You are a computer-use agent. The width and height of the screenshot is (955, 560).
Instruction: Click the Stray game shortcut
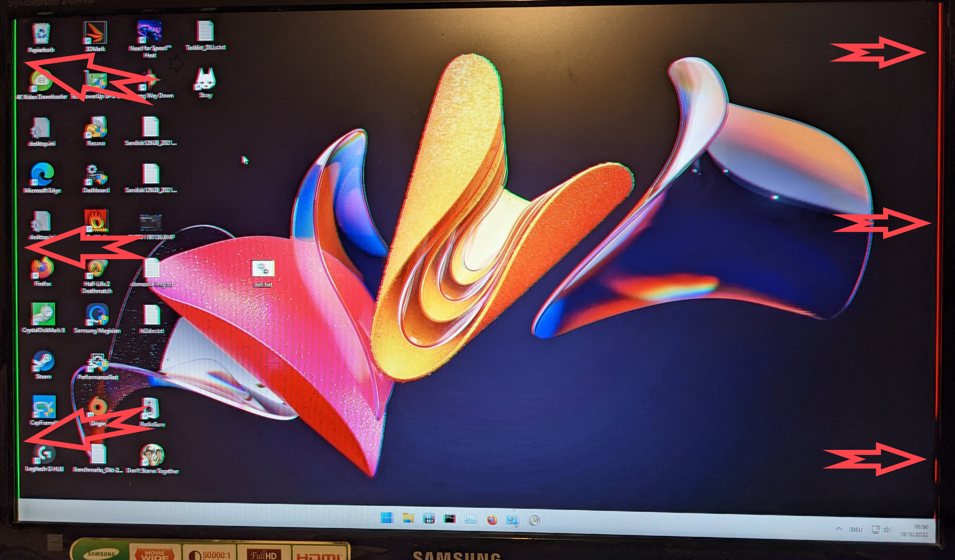(205, 81)
